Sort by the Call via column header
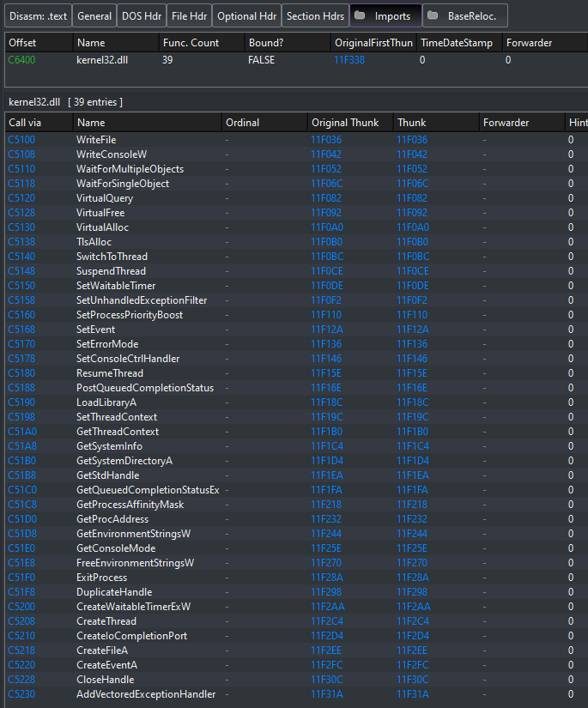This screenshot has width=588, height=708. click(39, 123)
